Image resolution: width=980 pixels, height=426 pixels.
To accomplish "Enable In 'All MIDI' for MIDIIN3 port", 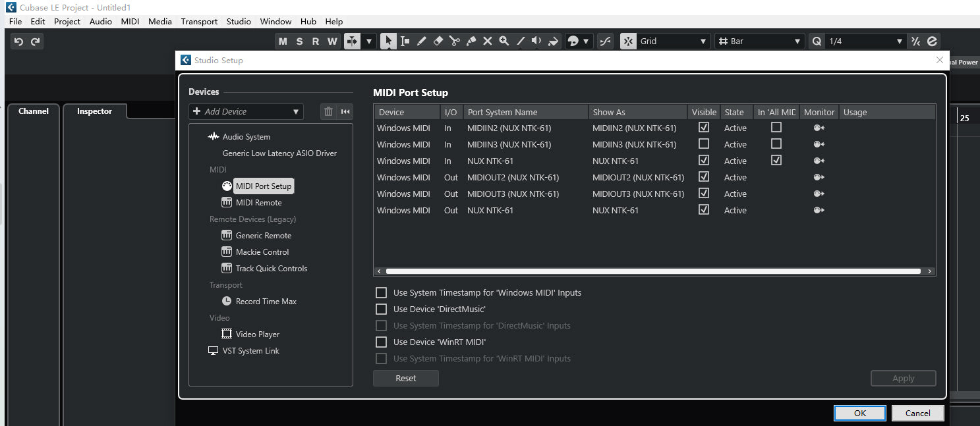I will coord(776,144).
